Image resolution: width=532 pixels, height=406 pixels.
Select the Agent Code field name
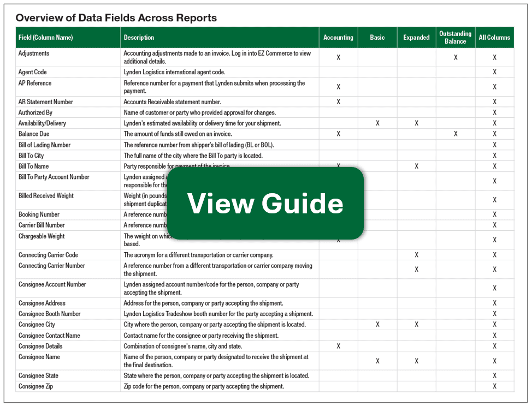33,72
